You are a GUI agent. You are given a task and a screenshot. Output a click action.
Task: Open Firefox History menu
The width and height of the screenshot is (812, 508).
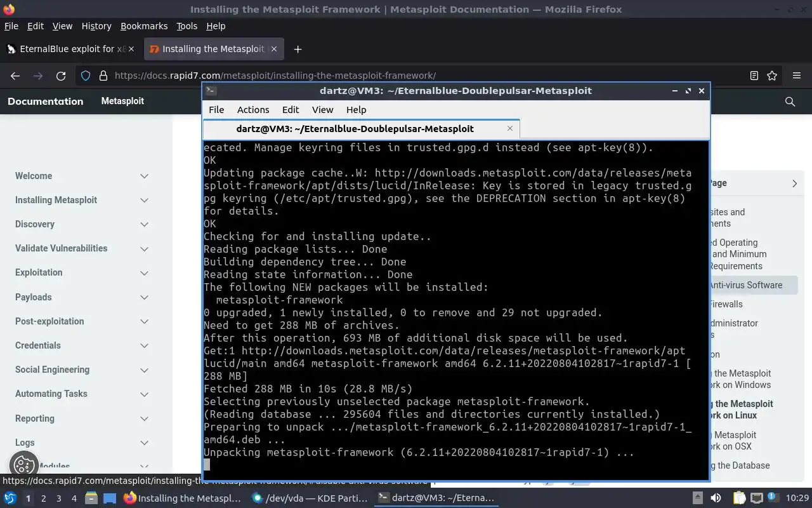click(96, 26)
